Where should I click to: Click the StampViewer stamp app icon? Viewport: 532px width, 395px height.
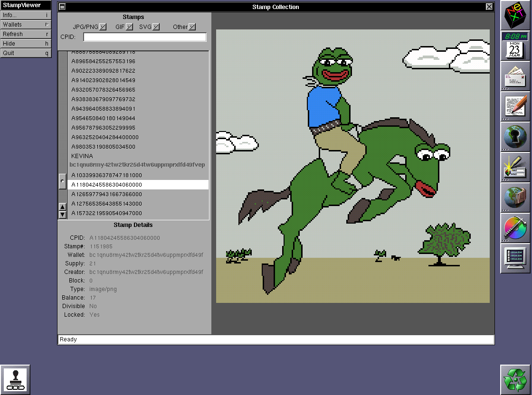tap(15, 380)
